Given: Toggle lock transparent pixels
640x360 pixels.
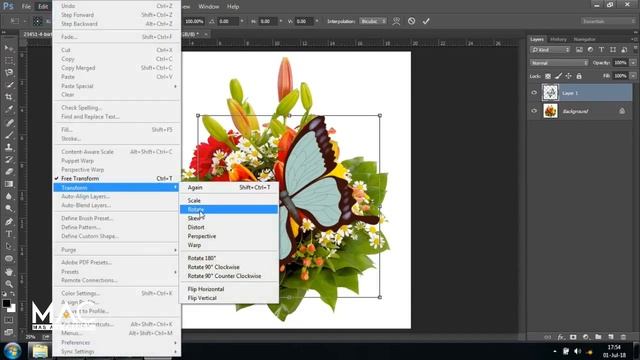Looking at the screenshot, I should [x=548, y=76].
